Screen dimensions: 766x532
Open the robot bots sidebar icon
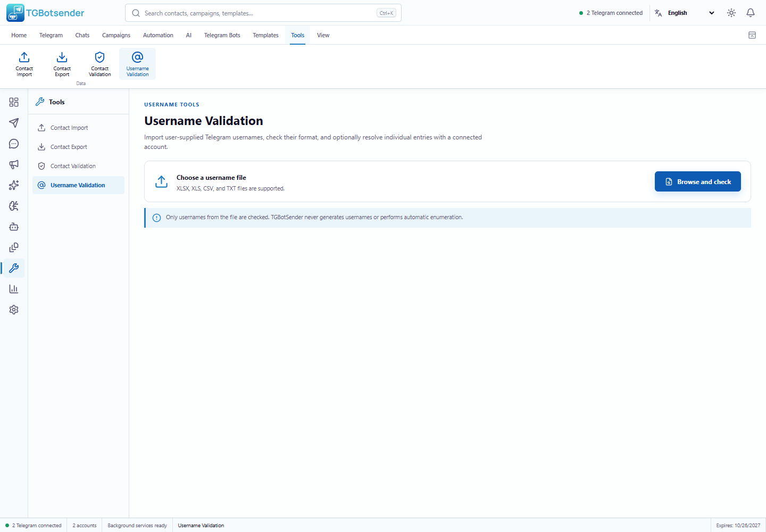click(14, 227)
